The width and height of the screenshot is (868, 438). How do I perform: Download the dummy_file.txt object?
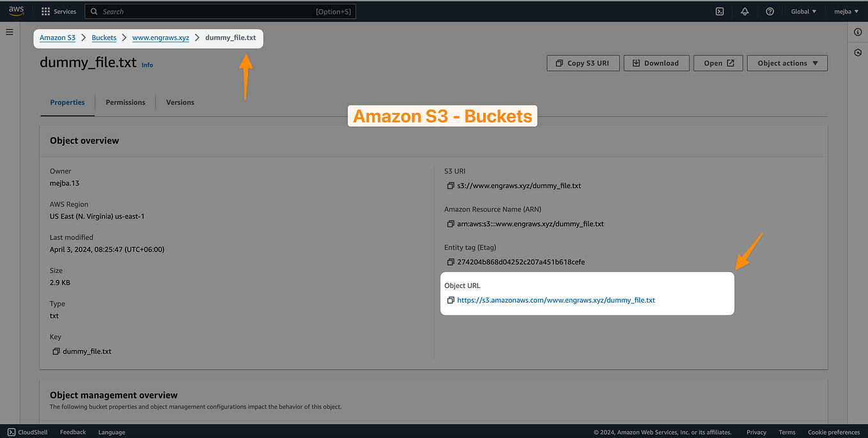[x=656, y=63]
